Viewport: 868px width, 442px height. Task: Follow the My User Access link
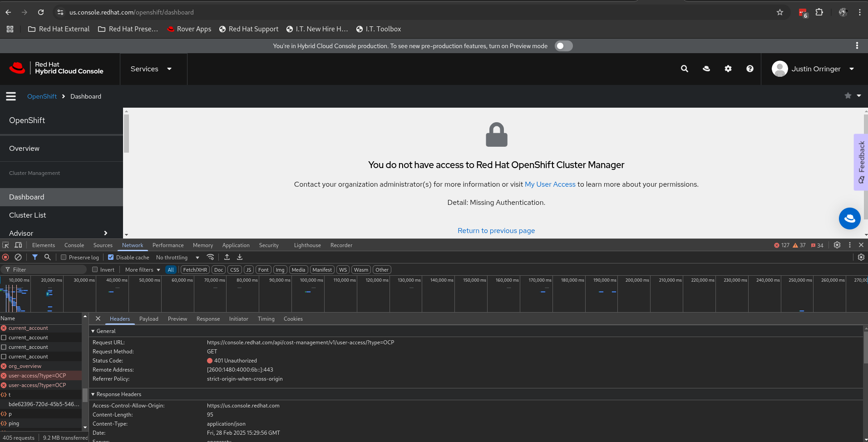click(550, 184)
